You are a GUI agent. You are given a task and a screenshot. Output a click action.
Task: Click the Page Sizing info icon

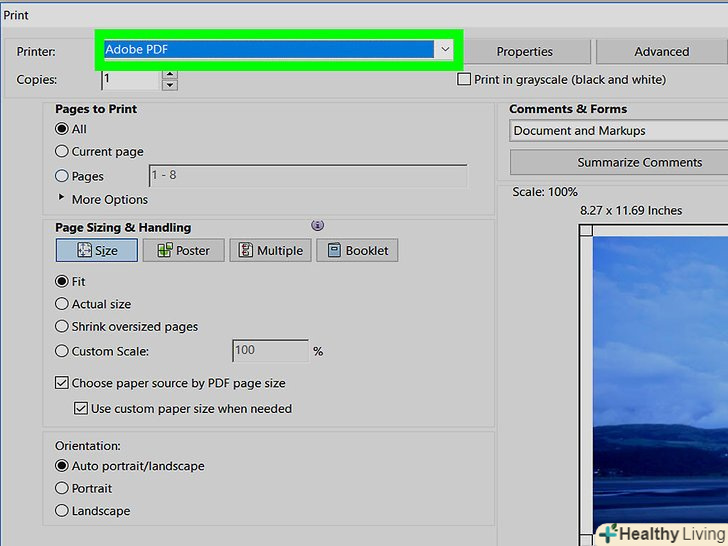point(318,226)
